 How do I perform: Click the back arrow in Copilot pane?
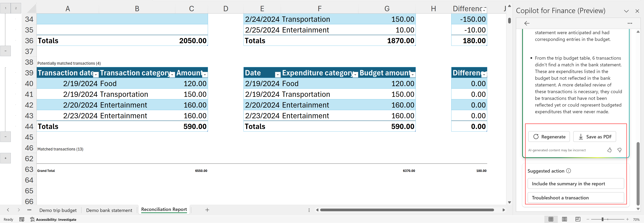tap(527, 23)
